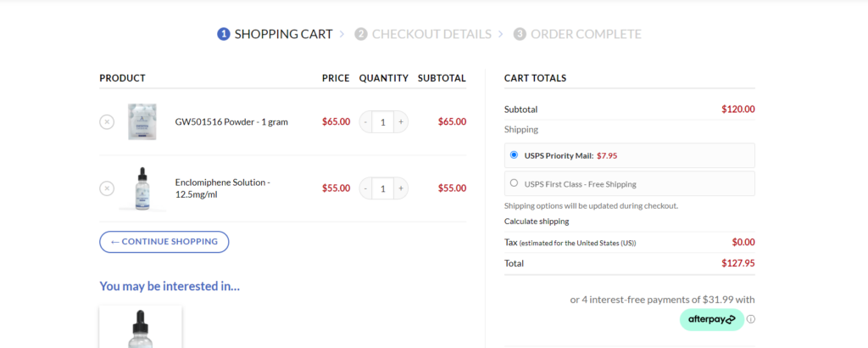Decrease GW501516 Powder quantity with minus
This screenshot has width=868, height=348.
pos(366,122)
